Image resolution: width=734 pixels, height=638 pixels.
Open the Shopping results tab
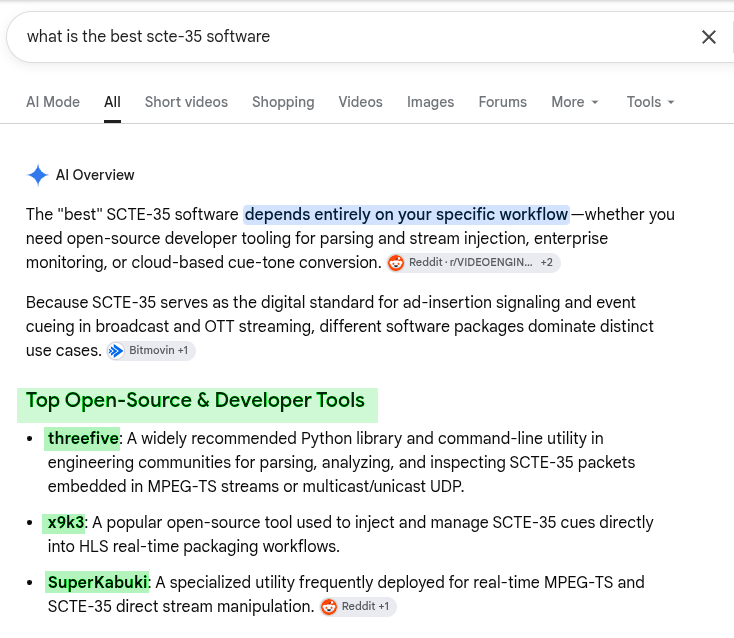[x=283, y=102]
